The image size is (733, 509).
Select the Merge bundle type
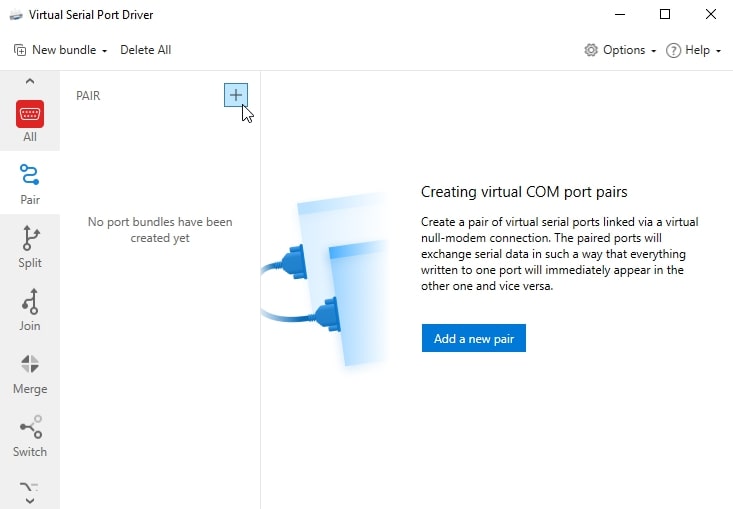click(x=30, y=374)
